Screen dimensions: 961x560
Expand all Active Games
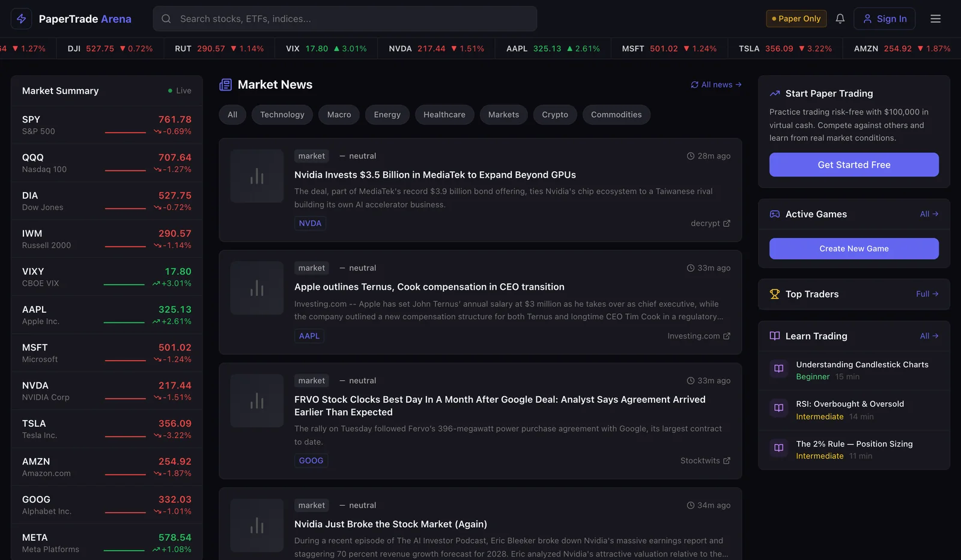point(929,214)
